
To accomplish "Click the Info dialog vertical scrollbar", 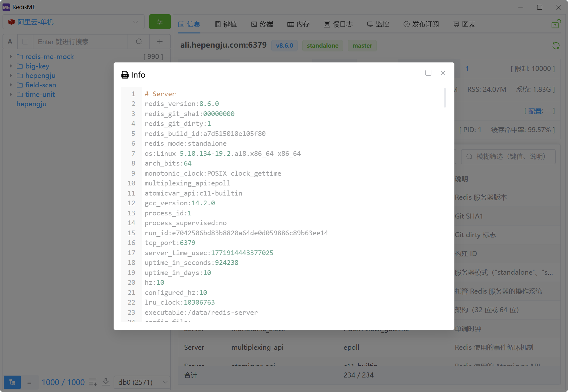I will pyautogui.click(x=445, y=98).
